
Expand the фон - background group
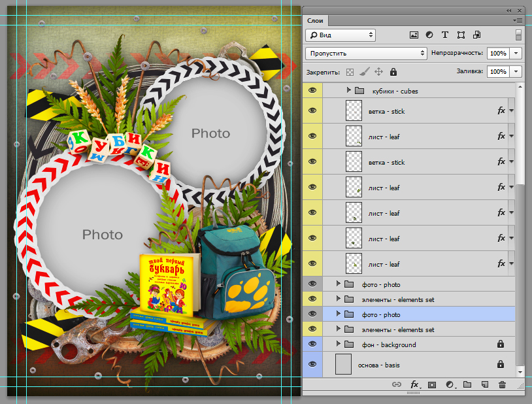tap(339, 345)
